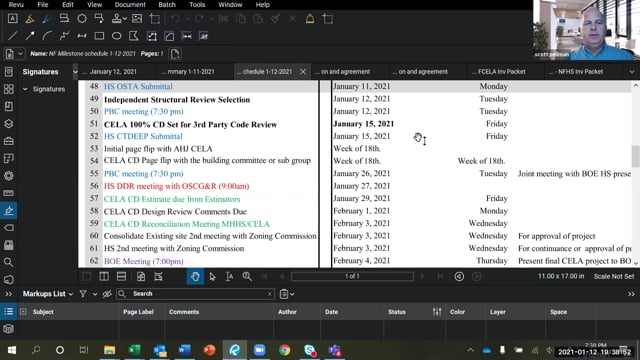Open the Document menu
Screen dimensions: 640x360
[x=130, y=5]
